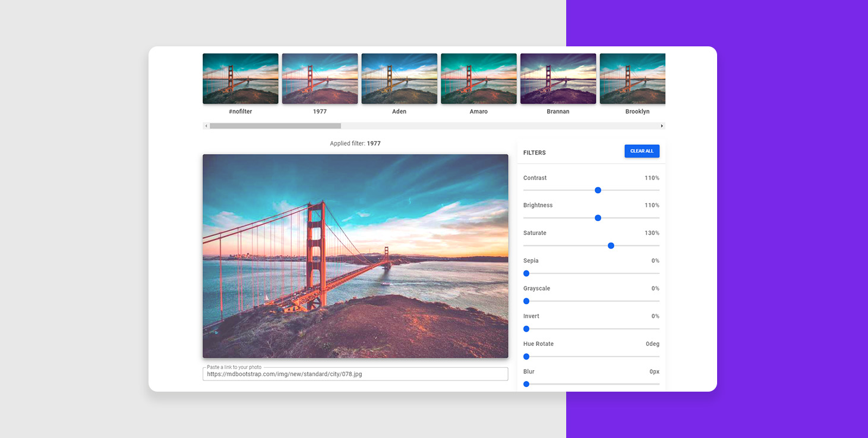This screenshot has width=868, height=438.
Task: Click the Sepia slider handle
Action: point(526,273)
